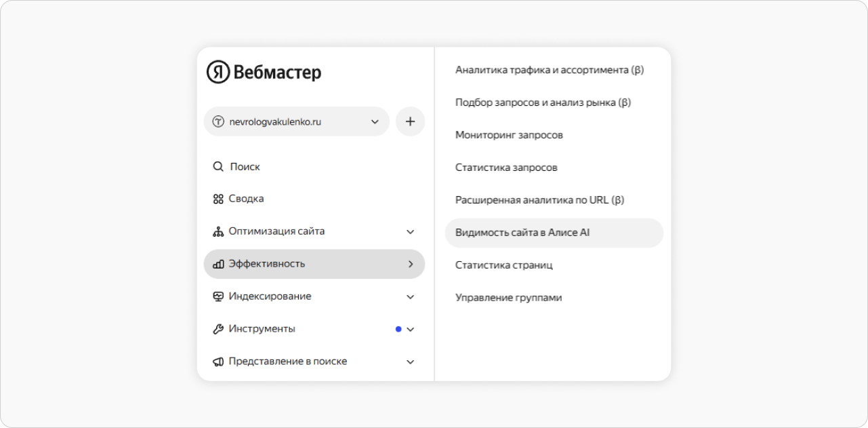Image resolution: width=868 pixels, height=428 pixels.
Task: Click the Представление в поиске megaphone icon
Action: click(x=218, y=362)
